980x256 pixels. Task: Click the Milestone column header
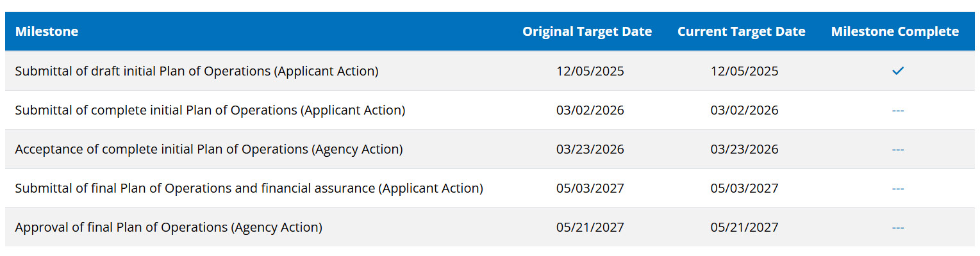click(x=47, y=31)
